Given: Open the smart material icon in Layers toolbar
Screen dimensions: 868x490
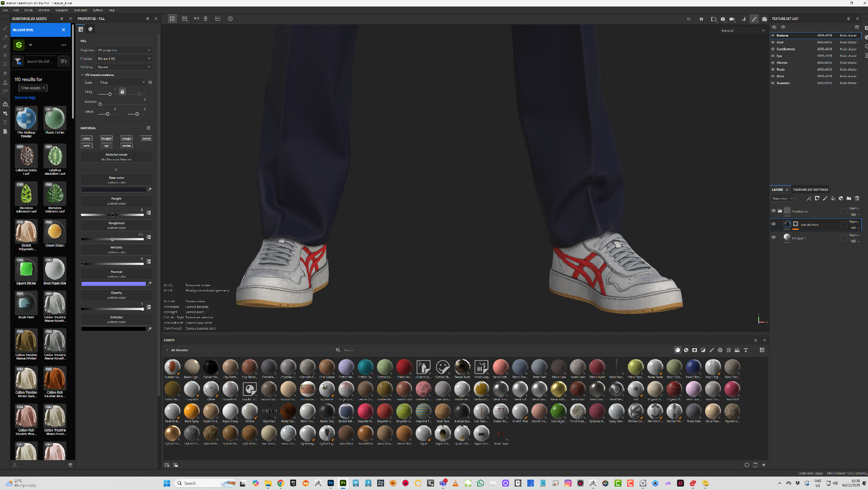Looking at the screenshot, I should (841, 199).
